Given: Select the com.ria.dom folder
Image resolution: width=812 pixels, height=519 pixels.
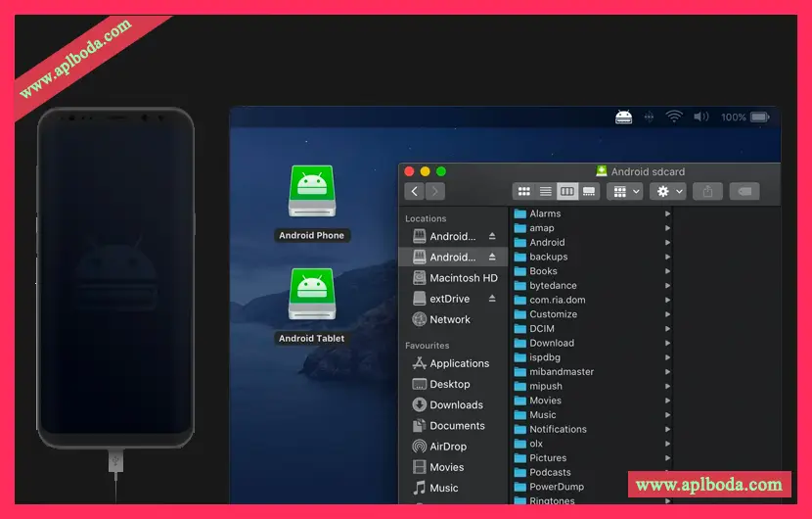Looking at the screenshot, I should [592, 300].
